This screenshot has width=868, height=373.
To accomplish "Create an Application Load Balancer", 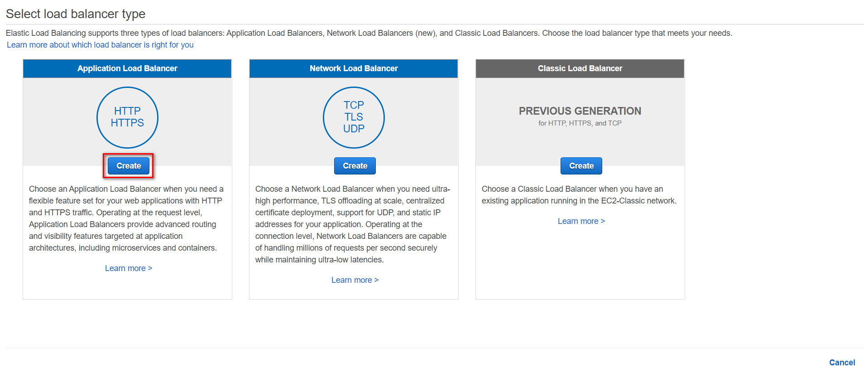I will 129,166.
